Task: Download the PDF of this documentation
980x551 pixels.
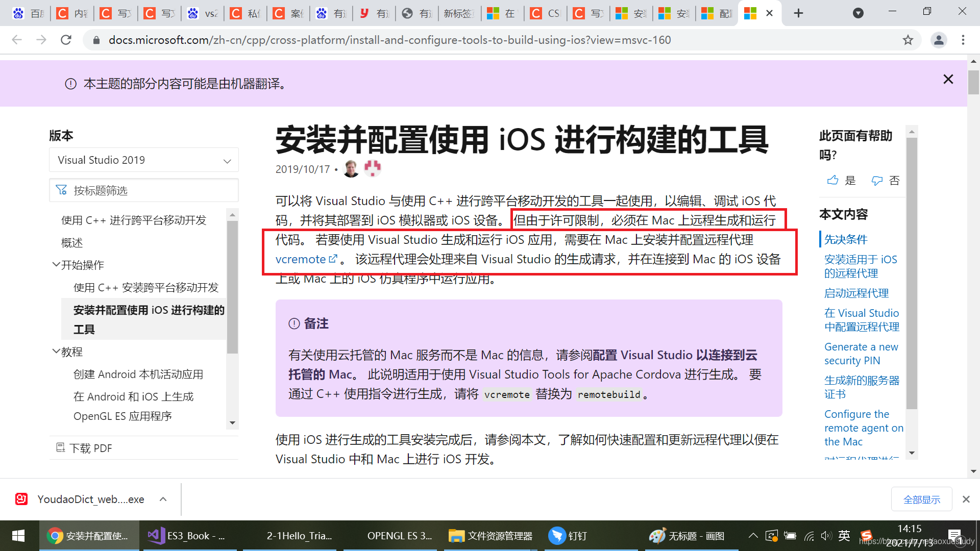Action: tap(84, 448)
